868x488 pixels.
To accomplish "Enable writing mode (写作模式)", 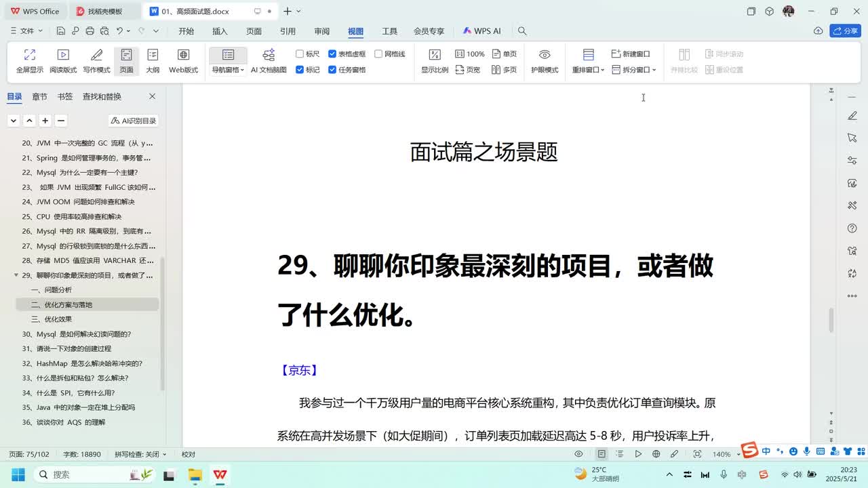I will [x=96, y=61].
